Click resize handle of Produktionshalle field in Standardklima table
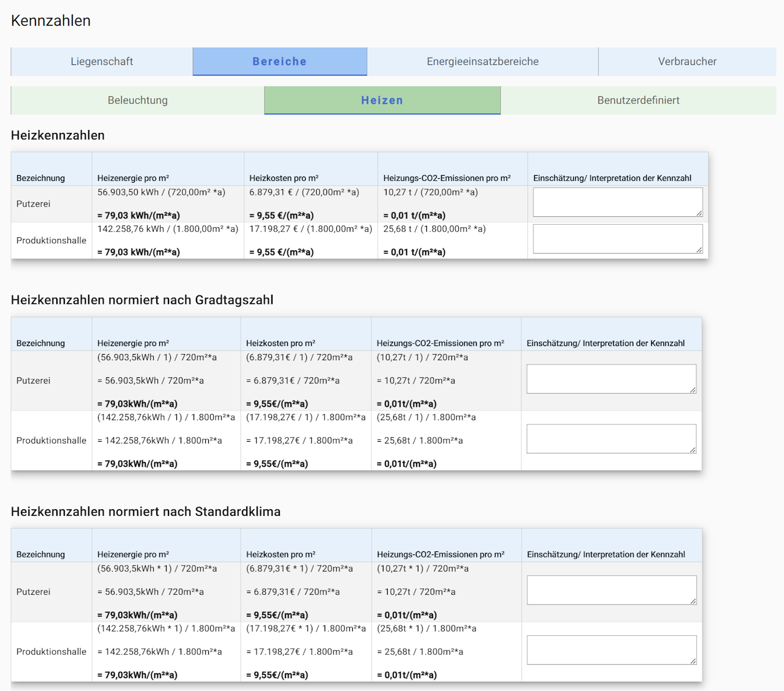 point(693,661)
